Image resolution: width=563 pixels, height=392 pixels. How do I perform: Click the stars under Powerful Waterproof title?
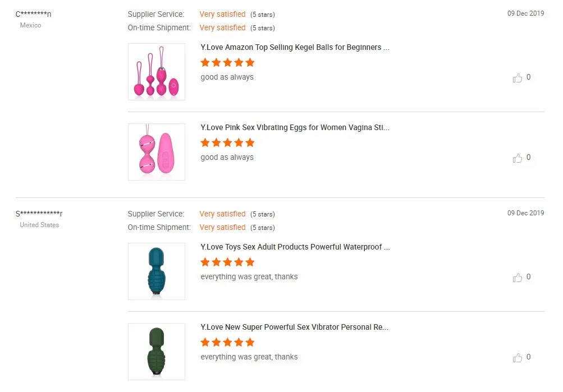[x=227, y=262]
